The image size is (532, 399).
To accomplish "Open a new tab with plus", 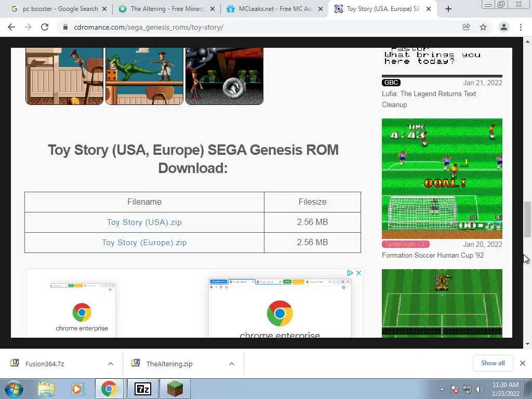I will pyautogui.click(x=448, y=9).
